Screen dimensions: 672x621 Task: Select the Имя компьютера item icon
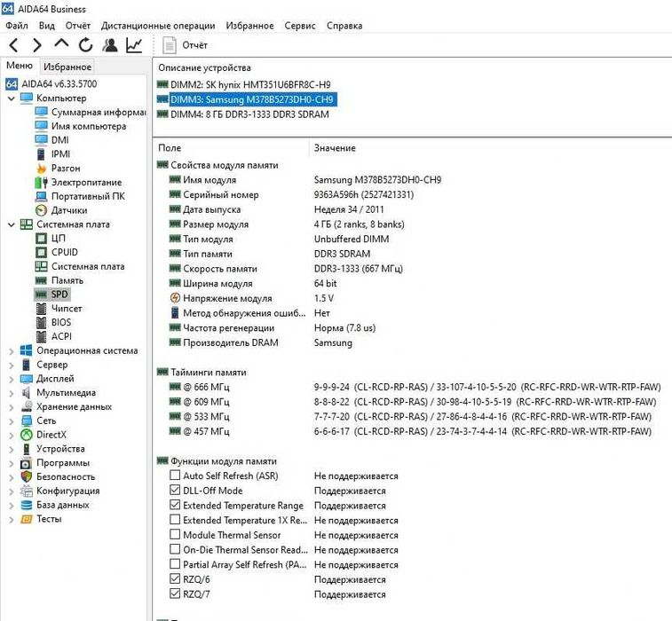[41, 126]
